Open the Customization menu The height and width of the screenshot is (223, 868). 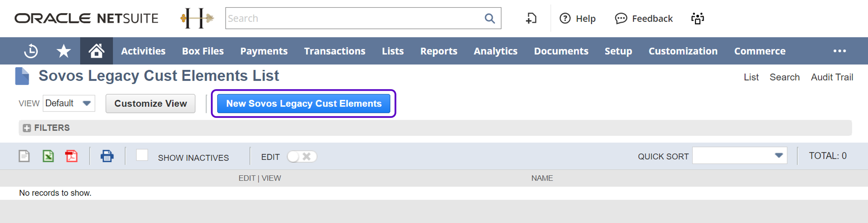683,51
